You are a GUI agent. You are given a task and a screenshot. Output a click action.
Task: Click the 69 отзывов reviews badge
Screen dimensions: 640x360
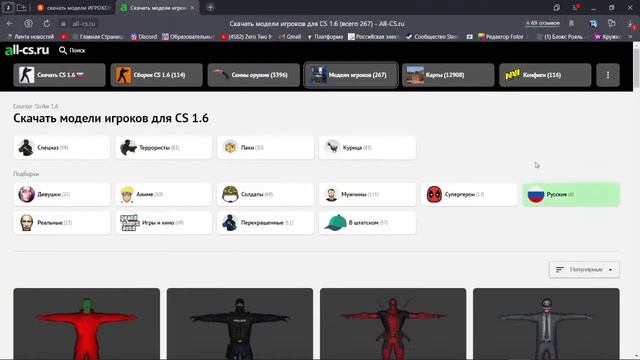(542, 23)
